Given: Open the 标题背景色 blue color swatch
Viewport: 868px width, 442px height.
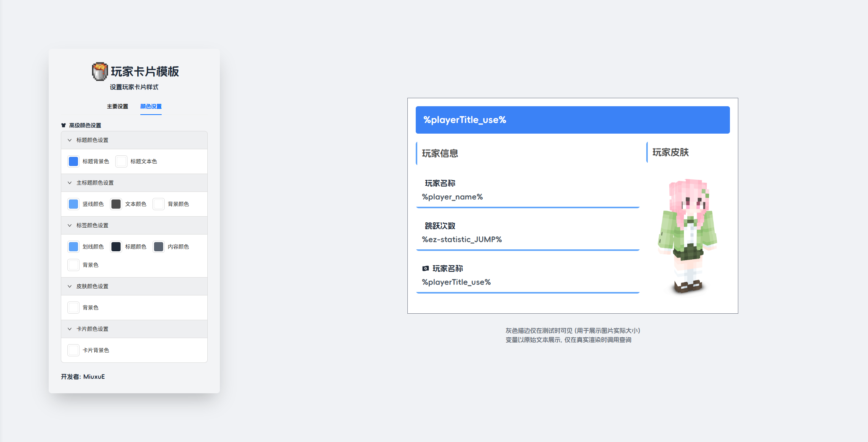Looking at the screenshot, I should coord(73,161).
